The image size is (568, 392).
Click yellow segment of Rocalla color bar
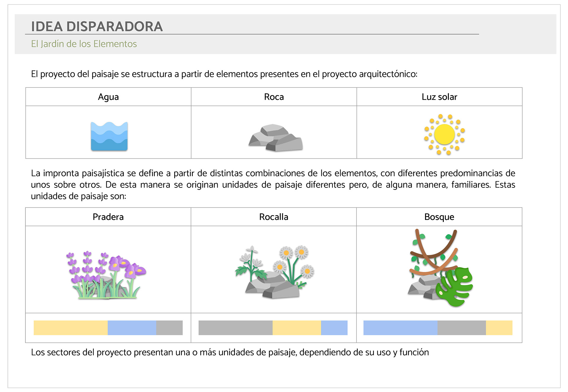pyautogui.click(x=296, y=328)
